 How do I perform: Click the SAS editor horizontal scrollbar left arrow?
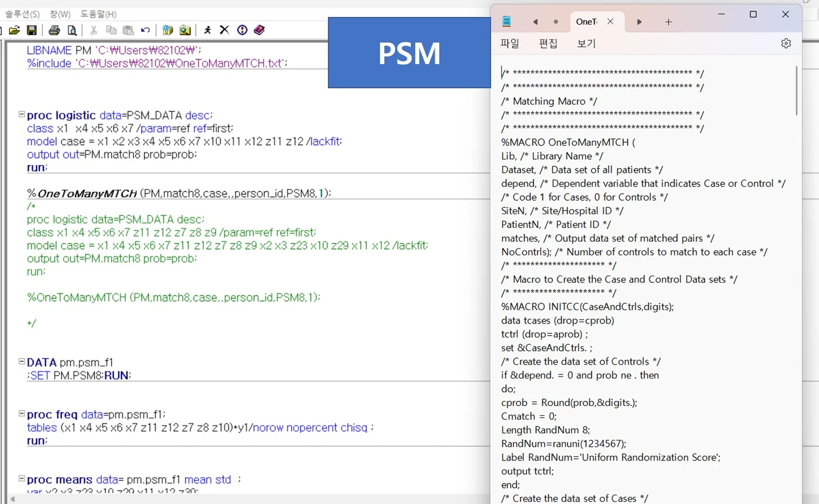13,499
